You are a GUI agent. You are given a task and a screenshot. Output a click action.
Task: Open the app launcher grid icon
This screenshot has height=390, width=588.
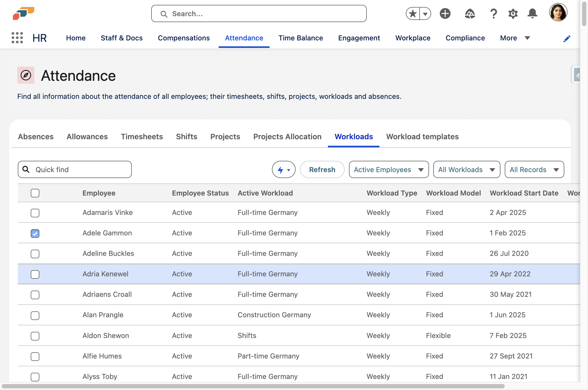tap(17, 38)
